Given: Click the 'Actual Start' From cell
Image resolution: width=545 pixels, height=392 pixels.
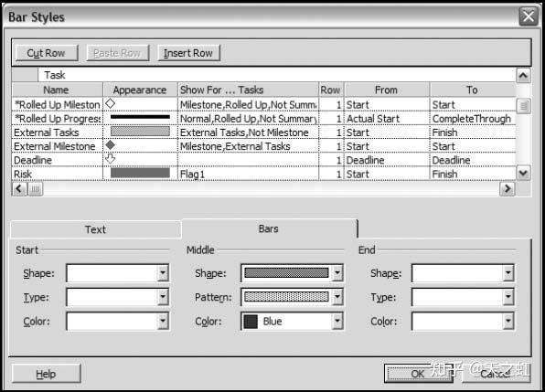Looking at the screenshot, I should 387,119.
